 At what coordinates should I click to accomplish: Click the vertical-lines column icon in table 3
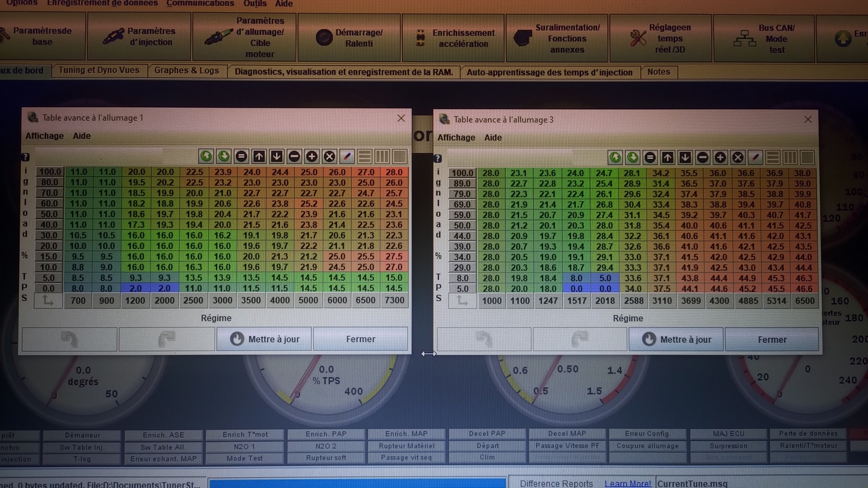[790, 158]
